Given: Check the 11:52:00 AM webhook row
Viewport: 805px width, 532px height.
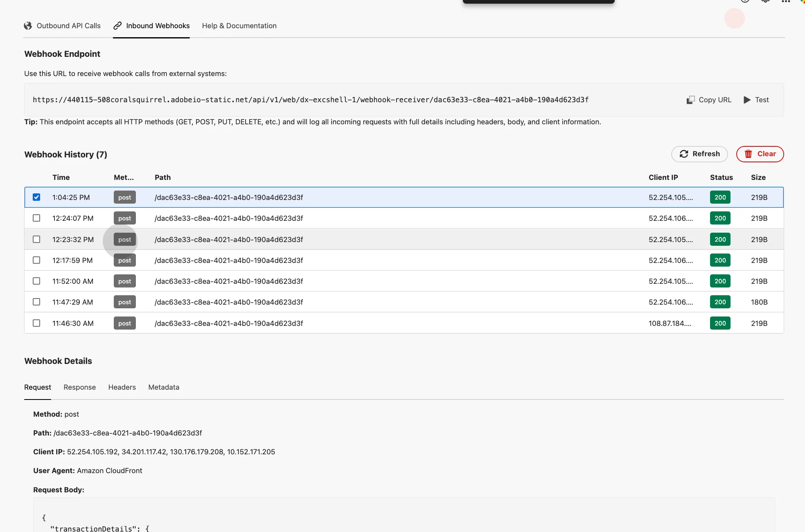Looking at the screenshot, I should 36,281.
